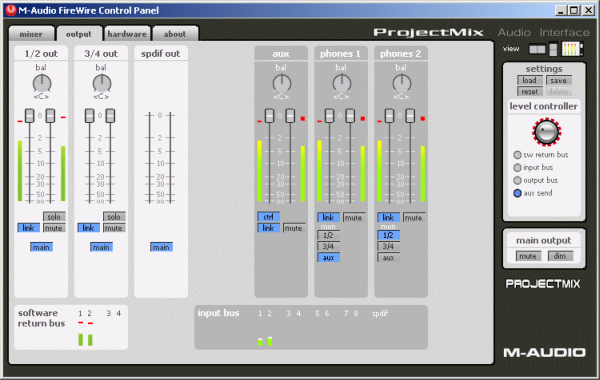Toggle link on 1/2 out channel
This screenshot has width=600, height=380.
tap(28, 228)
